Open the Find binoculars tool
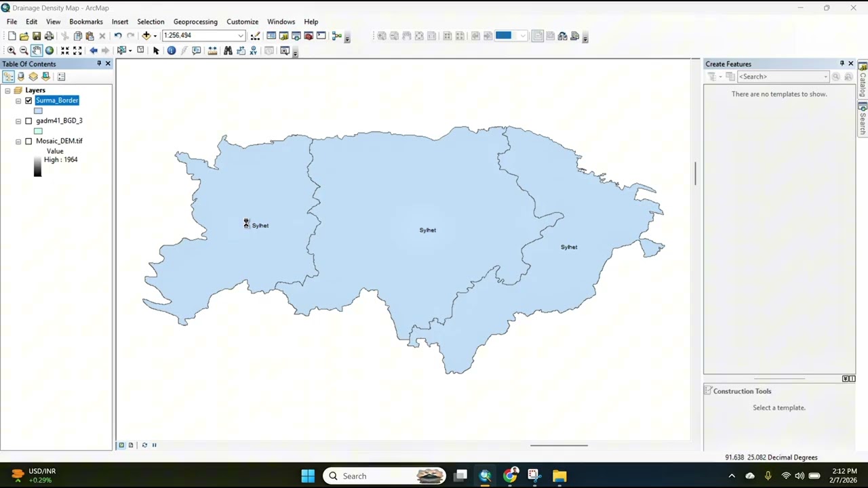The image size is (868, 488). click(228, 50)
